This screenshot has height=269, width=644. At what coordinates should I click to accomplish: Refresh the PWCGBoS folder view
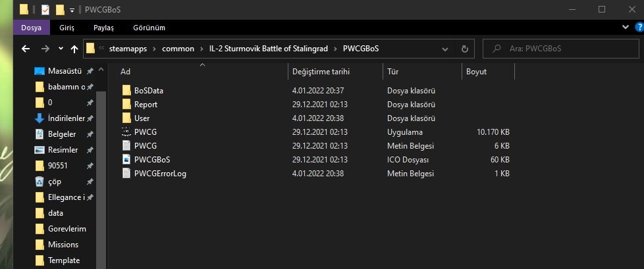[x=464, y=49]
